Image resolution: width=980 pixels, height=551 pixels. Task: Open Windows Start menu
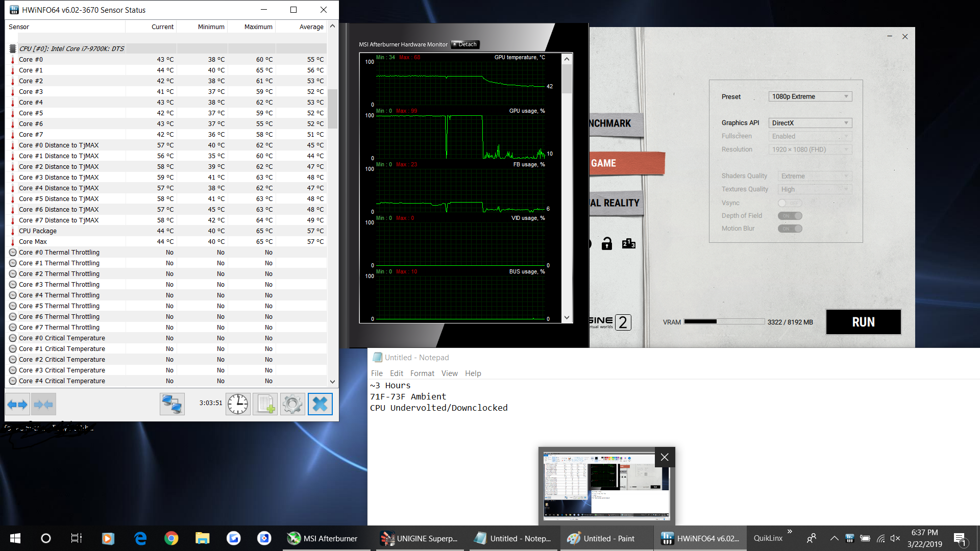click(15, 538)
